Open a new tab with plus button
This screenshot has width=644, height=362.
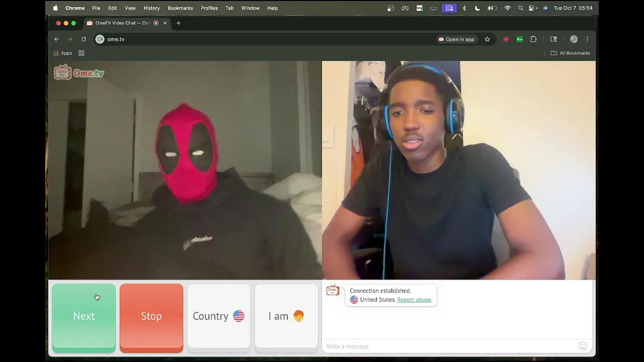click(178, 23)
